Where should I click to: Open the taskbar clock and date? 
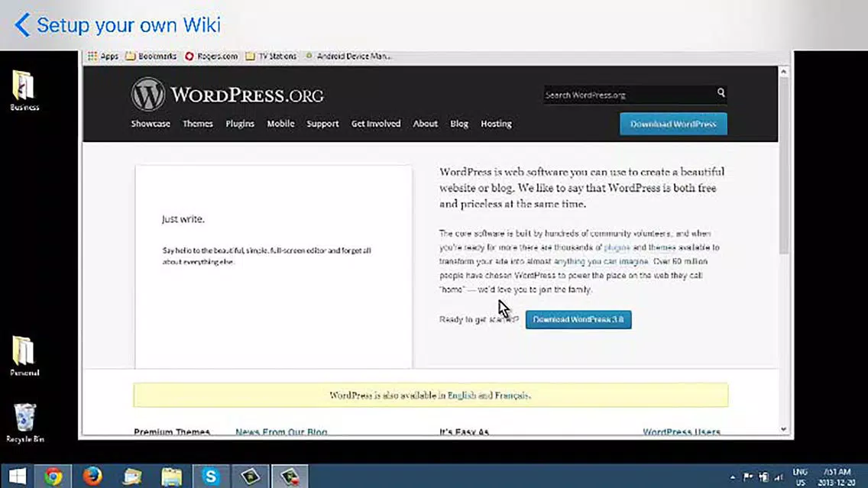tap(837, 477)
